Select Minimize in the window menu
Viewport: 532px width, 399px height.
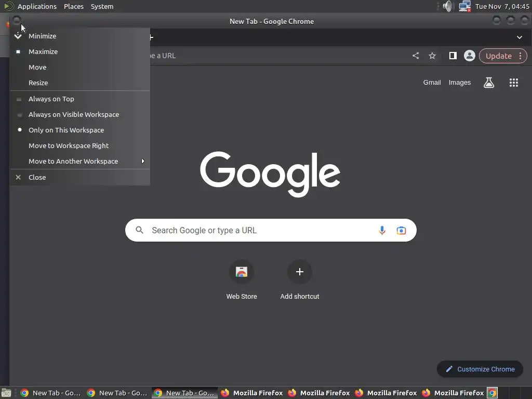[x=79, y=36]
